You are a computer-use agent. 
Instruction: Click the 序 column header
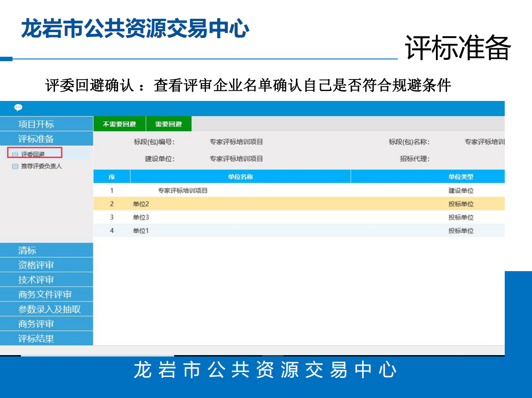point(112,176)
